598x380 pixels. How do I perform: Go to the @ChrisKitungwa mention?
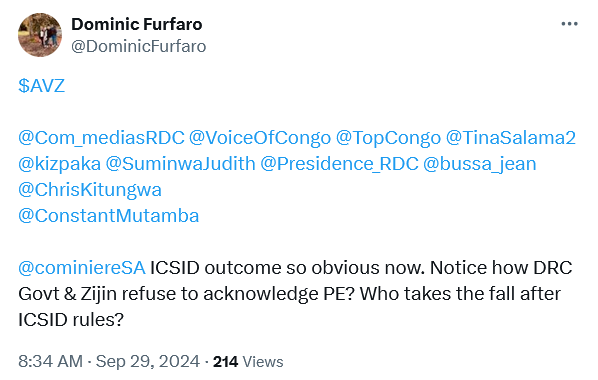coord(90,190)
